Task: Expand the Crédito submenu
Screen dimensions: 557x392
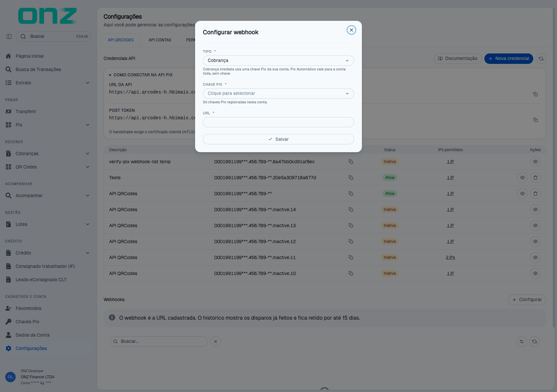Action: [48, 253]
